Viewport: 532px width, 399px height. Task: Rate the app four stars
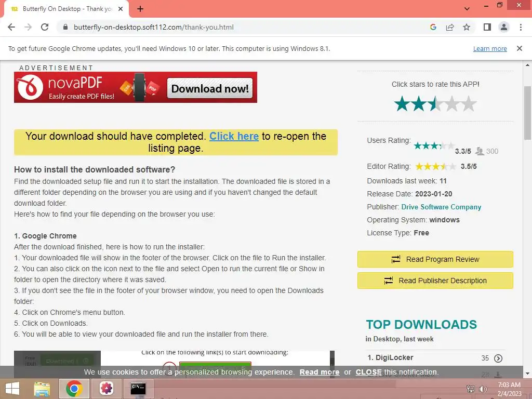point(452,103)
